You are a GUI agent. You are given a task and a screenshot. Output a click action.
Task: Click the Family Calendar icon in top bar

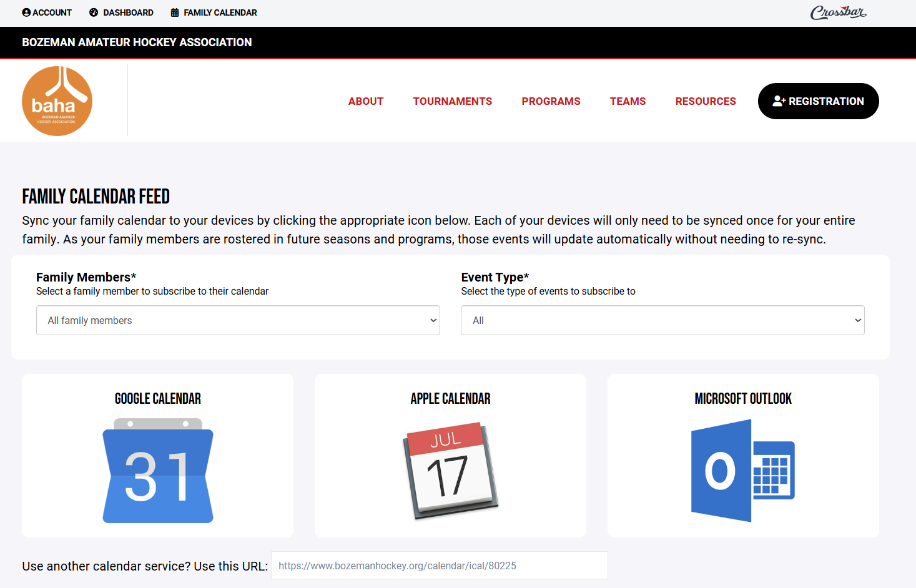[175, 12]
